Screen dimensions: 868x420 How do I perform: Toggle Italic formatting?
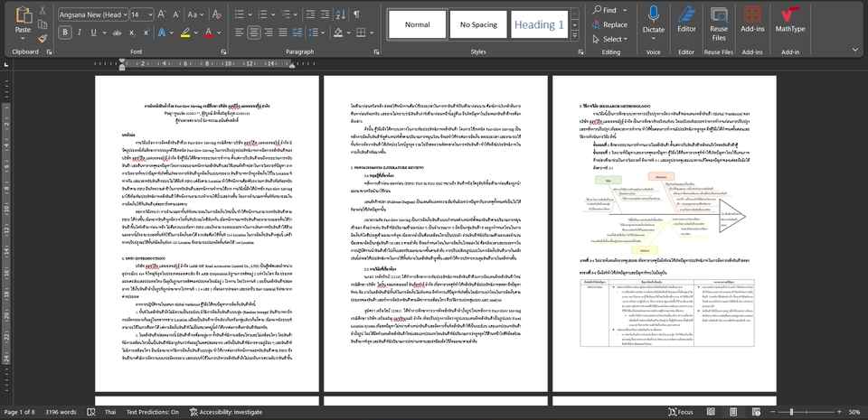tap(79, 33)
